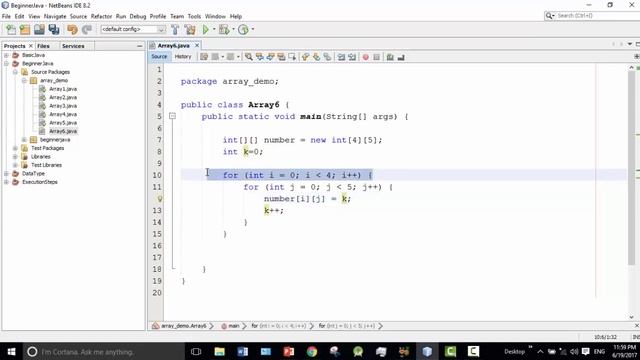
Task: Select Array6.java in project tree
Action: pos(63,131)
